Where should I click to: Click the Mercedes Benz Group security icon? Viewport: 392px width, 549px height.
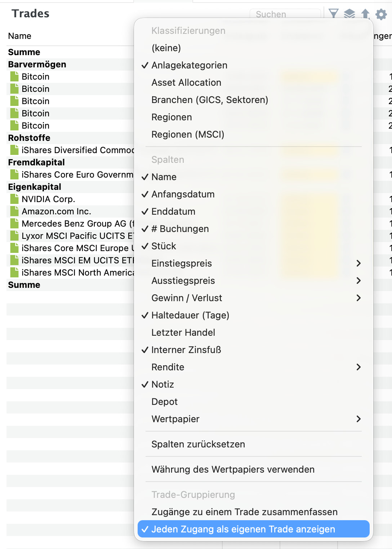14,223
